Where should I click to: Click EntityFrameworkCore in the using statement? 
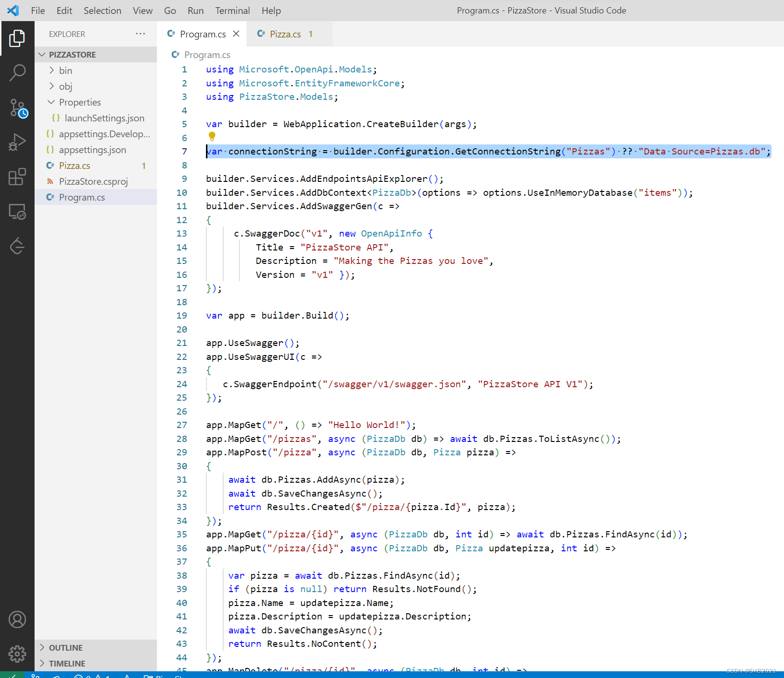(x=347, y=83)
